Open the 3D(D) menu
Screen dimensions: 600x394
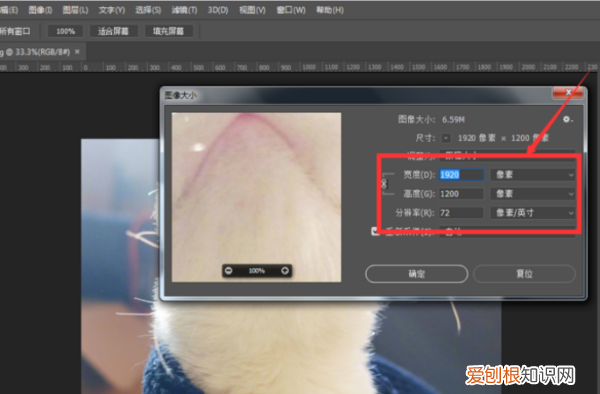pyautogui.click(x=218, y=10)
